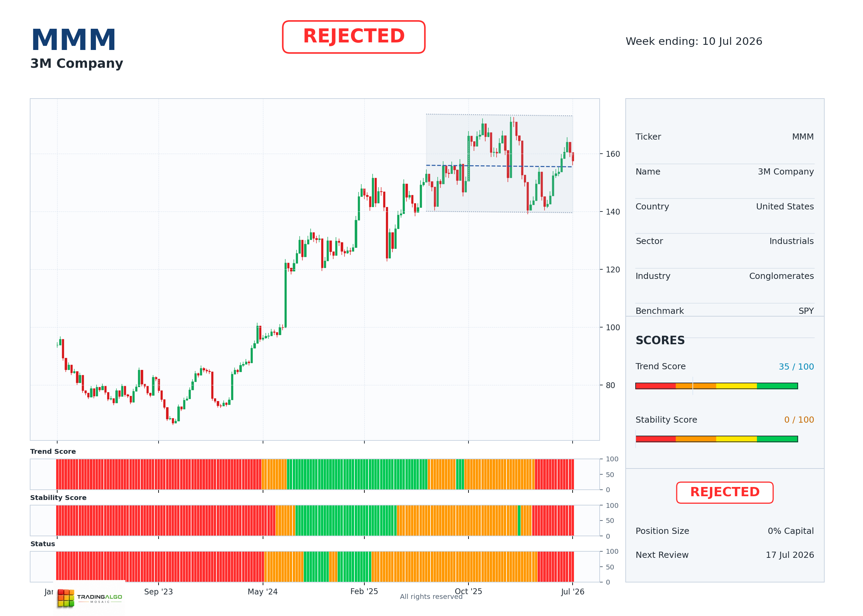
Task: Click the 'Status' strip chart title
Action: point(42,544)
